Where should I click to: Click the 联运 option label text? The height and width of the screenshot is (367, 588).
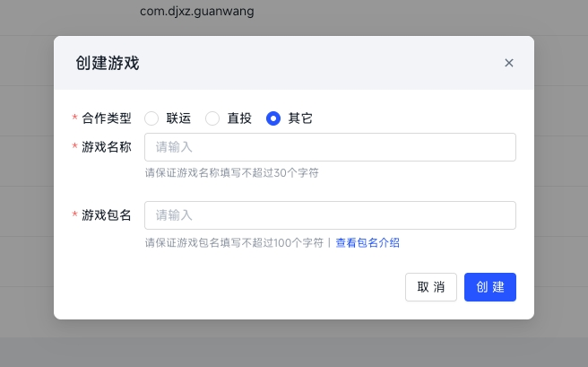click(x=178, y=118)
